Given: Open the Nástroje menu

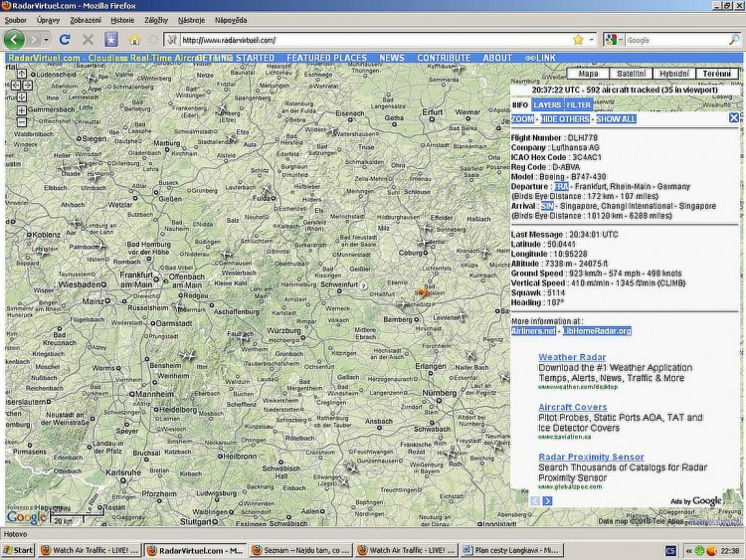Looking at the screenshot, I should point(191,20).
